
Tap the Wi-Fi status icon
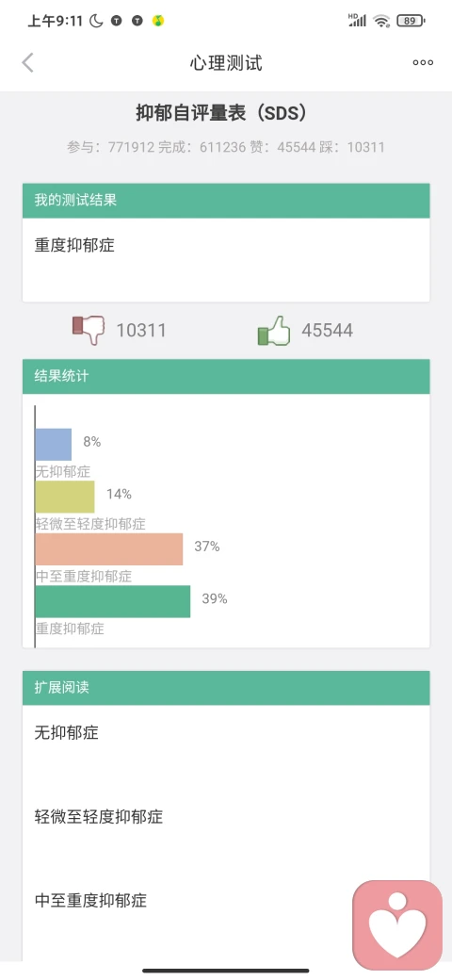tap(381, 21)
